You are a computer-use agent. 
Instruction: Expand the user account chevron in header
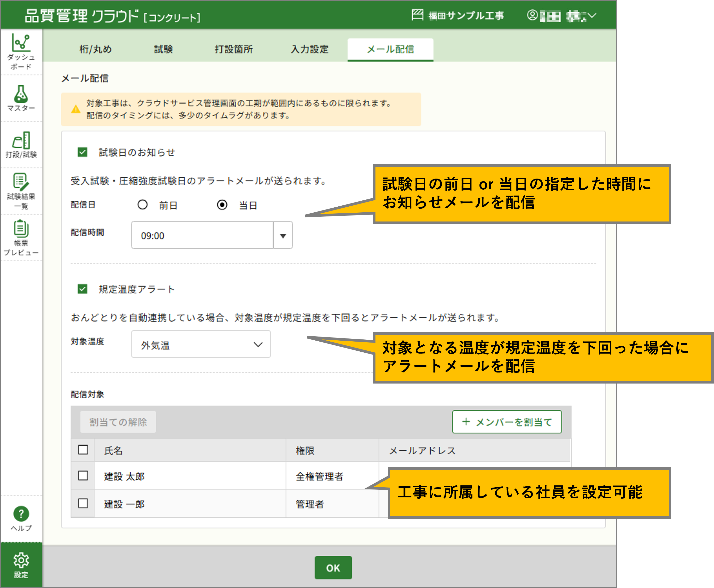[592, 15]
